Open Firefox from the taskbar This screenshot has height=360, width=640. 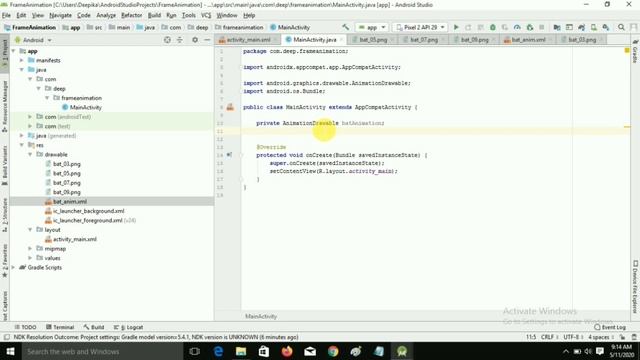point(287,351)
